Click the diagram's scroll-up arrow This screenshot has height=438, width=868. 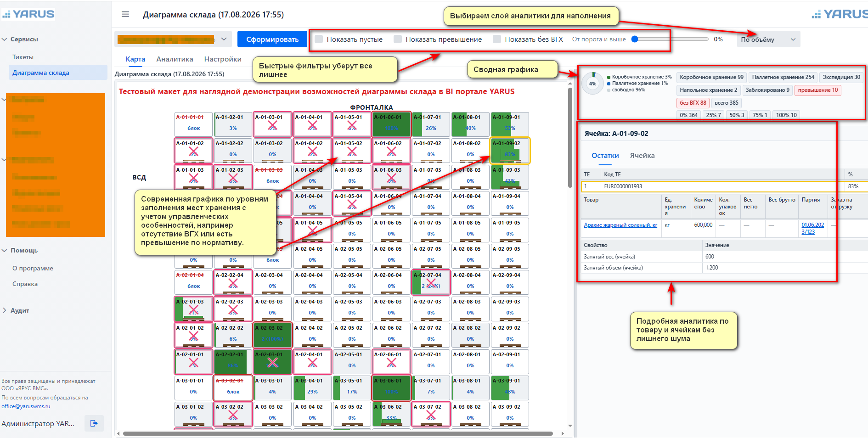pos(570,84)
